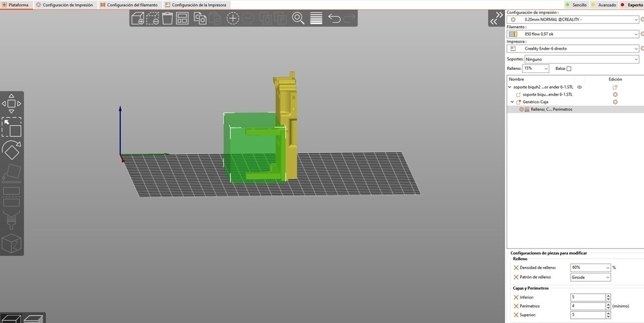The height and width of the screenshot is (323, 644).
Task: Click the Undo arrow icon
Action: (334, 18)
